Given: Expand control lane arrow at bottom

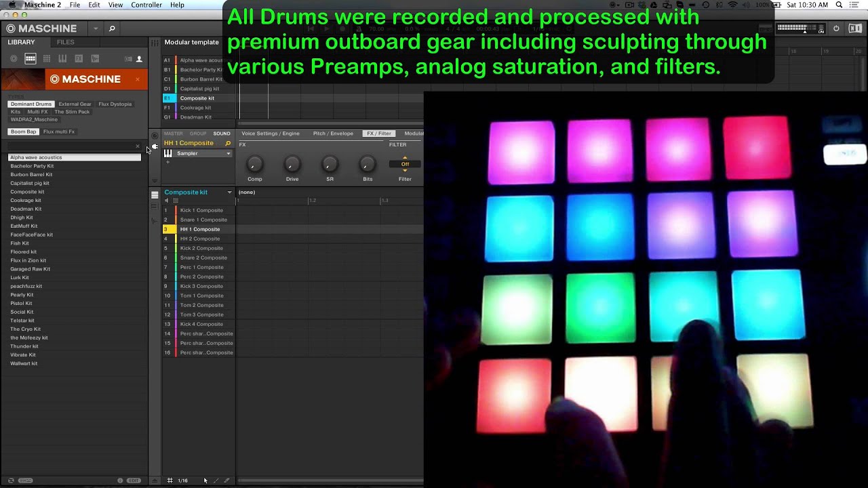Looking at the screenshot, I should coord(155,481).
